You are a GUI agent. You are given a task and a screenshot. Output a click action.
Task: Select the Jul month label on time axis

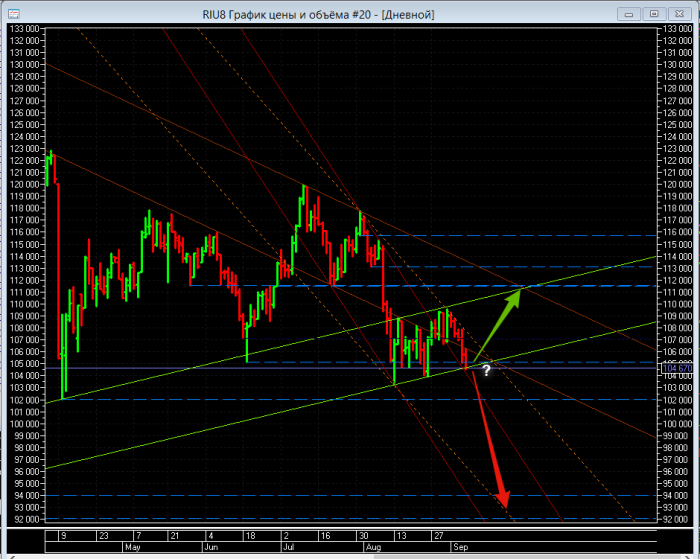click(289, 548)
